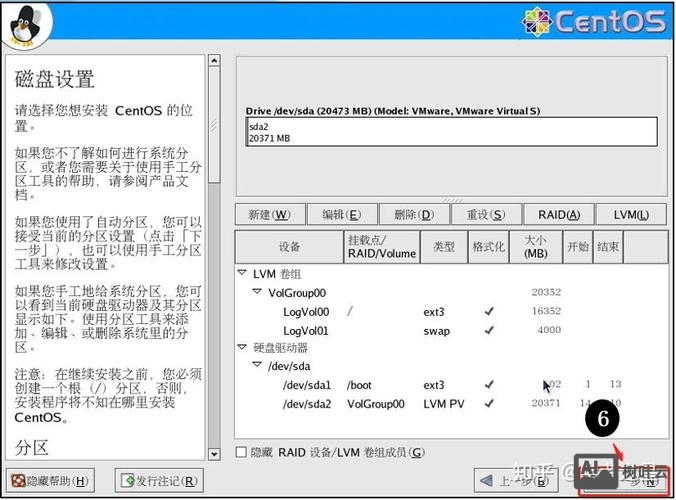The image size is (676, 500).
Task: Reset partitions with 重设(S)
Action: tap(486, 214)
